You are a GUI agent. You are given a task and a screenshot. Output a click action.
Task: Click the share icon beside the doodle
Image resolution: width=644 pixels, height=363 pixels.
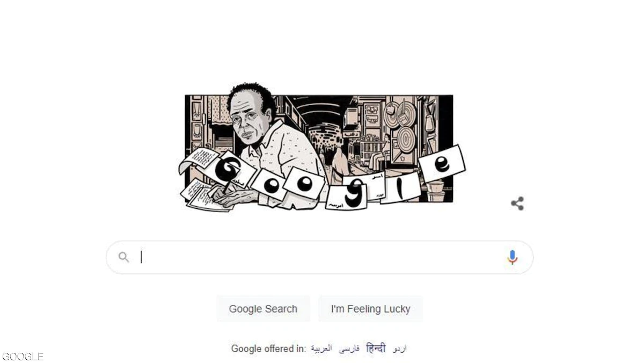click(x=517, y=204)
